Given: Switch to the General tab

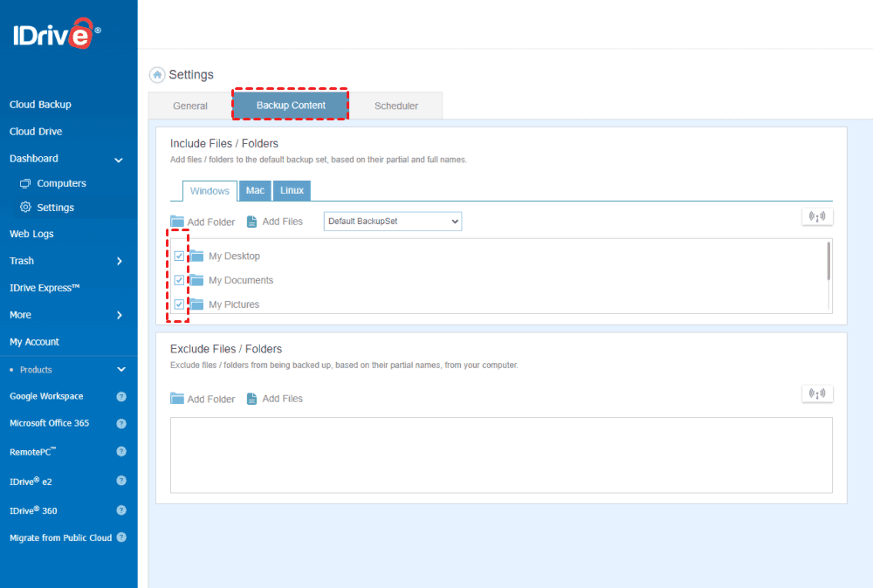Looking at the screenshot, I should pyautogui.click(x=190, y=106).
